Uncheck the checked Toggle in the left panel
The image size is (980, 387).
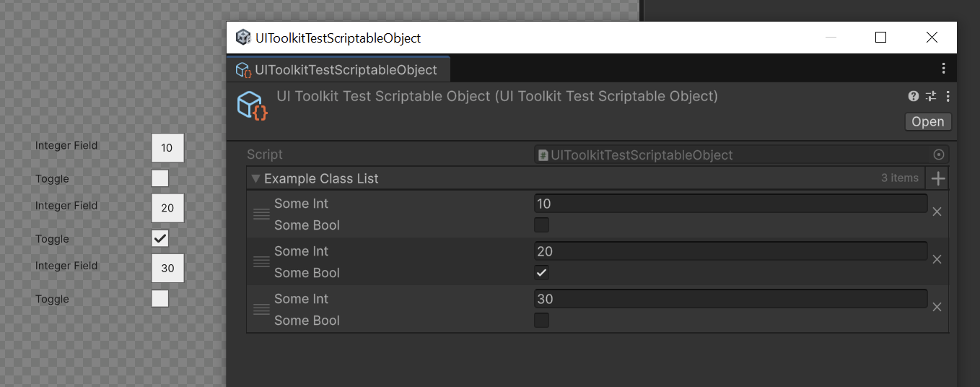[x=160, y=238]
